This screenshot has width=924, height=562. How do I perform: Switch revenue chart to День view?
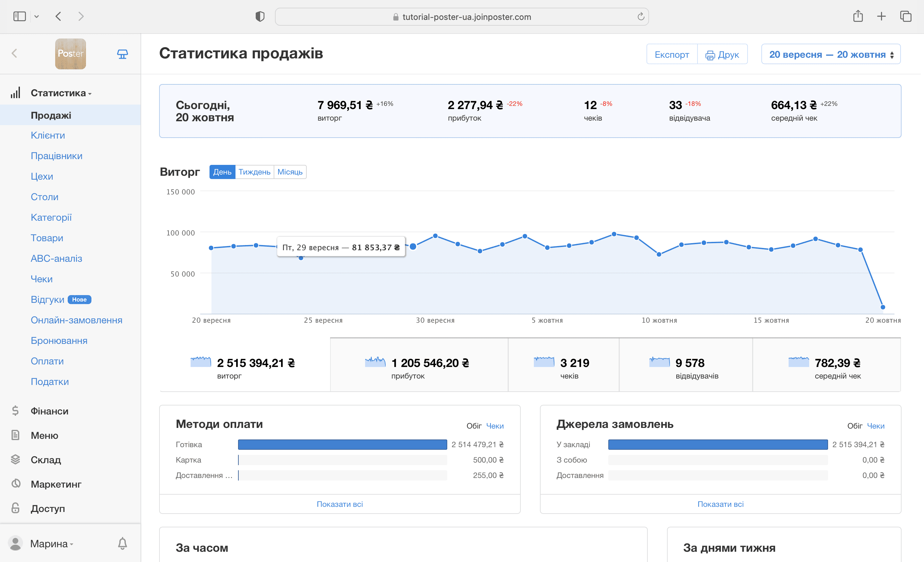[222, 172]
